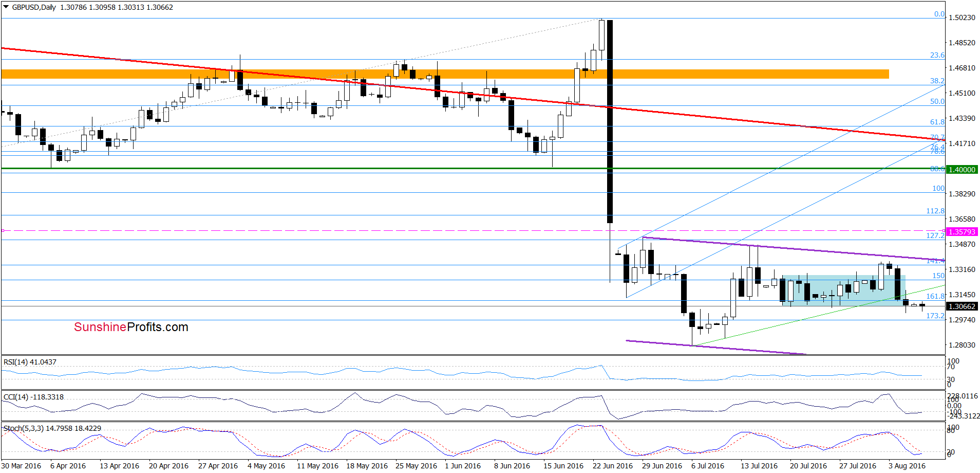
Task: Click the 1.46810 price axis value
Action: point(962,68)
